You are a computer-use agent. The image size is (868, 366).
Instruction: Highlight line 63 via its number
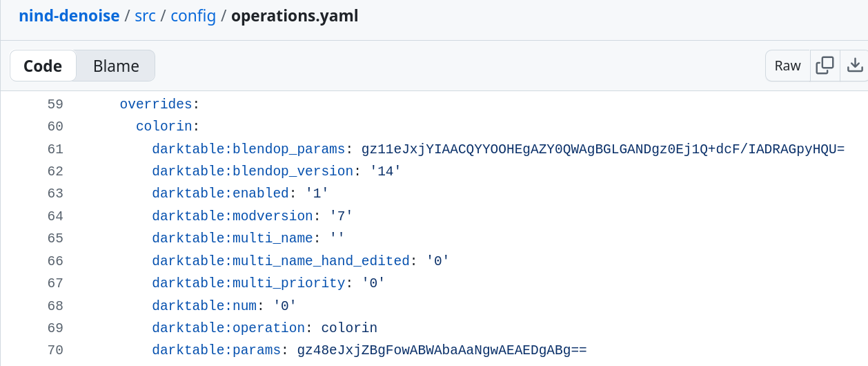[55, 193]
